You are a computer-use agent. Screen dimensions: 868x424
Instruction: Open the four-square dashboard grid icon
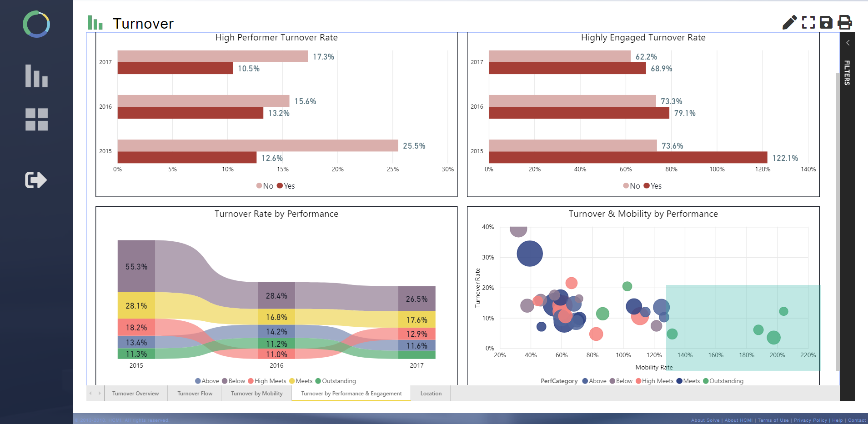coord(36,120)
